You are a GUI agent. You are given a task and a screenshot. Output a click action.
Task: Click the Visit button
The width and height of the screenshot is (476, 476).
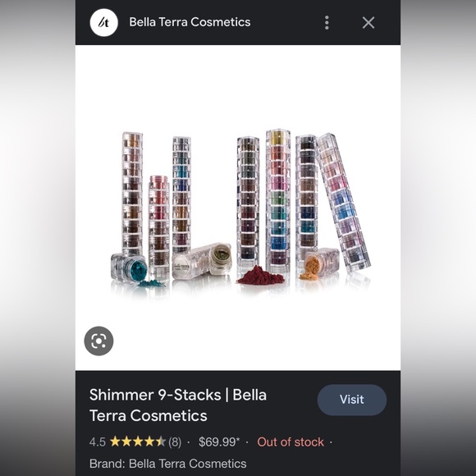(x=352, y=400)
